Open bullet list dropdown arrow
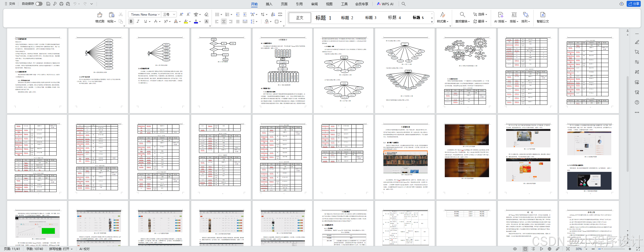This screenshot has height=252, width=644. [x=221, y=15]
